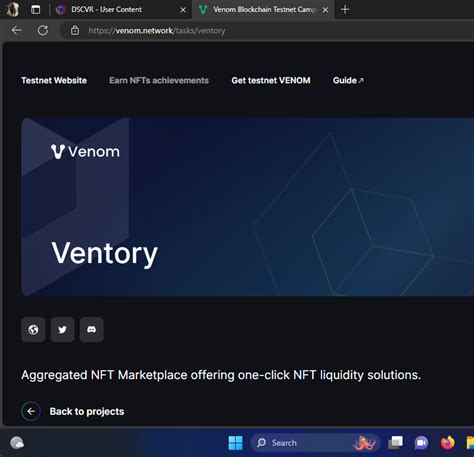
Task: Close the Venom Blockchain Testnet tab
Action: tap(325, 10)
